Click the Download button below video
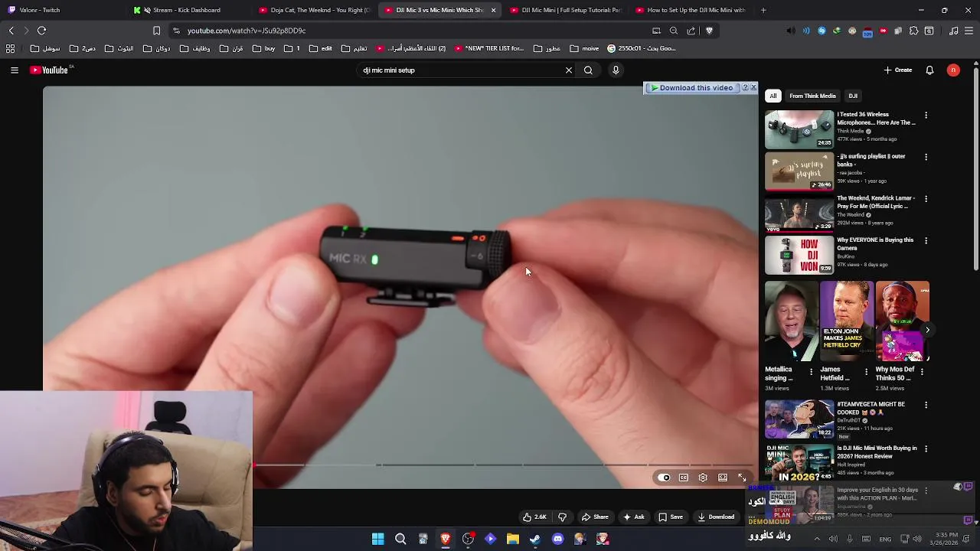 [x=717, y=517]
